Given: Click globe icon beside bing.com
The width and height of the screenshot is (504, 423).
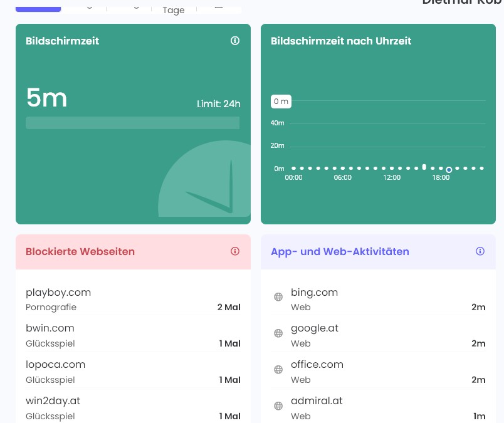Looking at the screenshot, I should click(278, 297).
